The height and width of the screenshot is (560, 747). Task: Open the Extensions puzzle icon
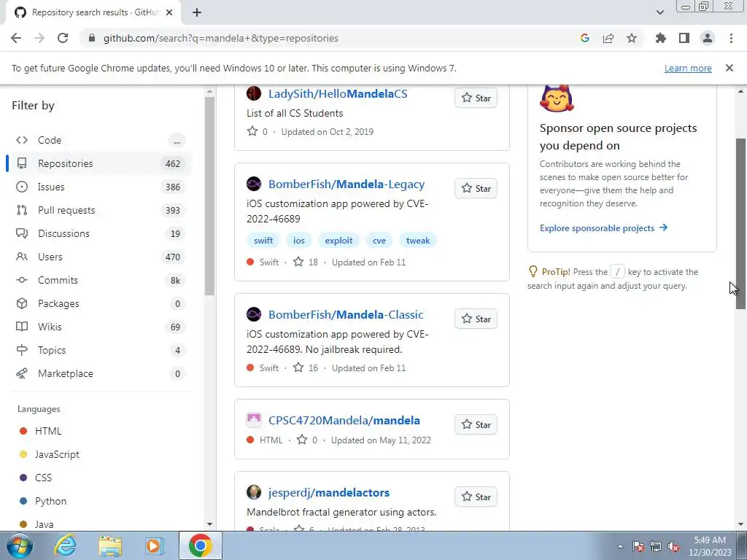pyautogui.click(x=660, y=38)
